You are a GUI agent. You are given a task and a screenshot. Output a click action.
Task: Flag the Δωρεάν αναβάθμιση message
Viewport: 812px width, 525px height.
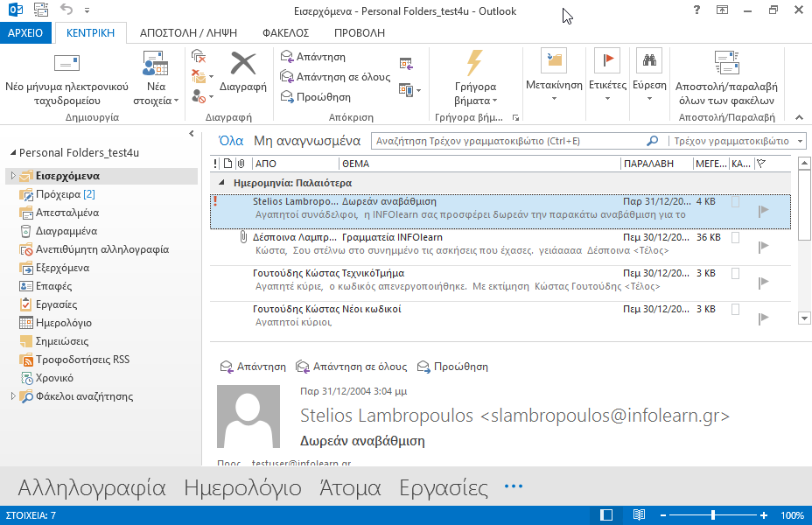click(x=763, y=211)
